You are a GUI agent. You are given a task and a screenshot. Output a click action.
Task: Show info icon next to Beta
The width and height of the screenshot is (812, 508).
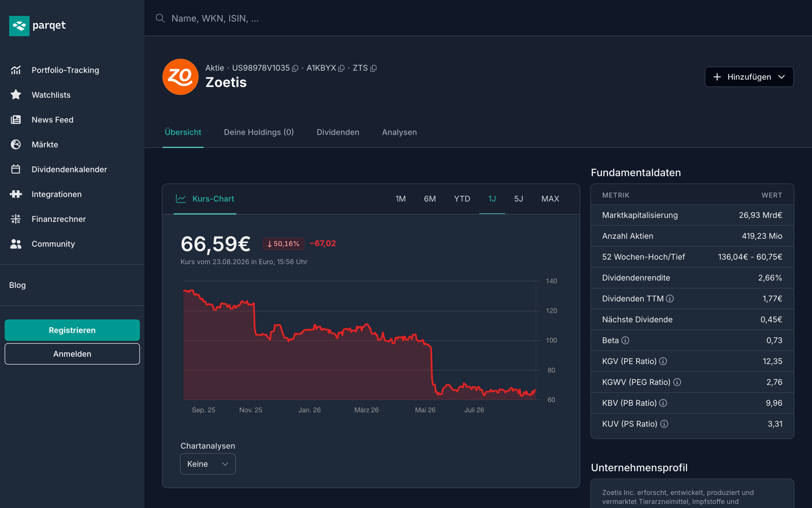point(625,340)
